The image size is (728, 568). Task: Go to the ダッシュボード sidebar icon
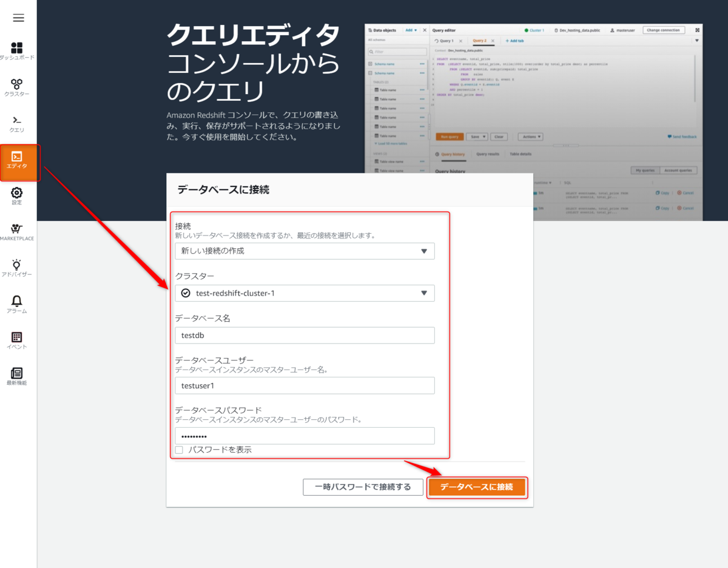[17, 48]
